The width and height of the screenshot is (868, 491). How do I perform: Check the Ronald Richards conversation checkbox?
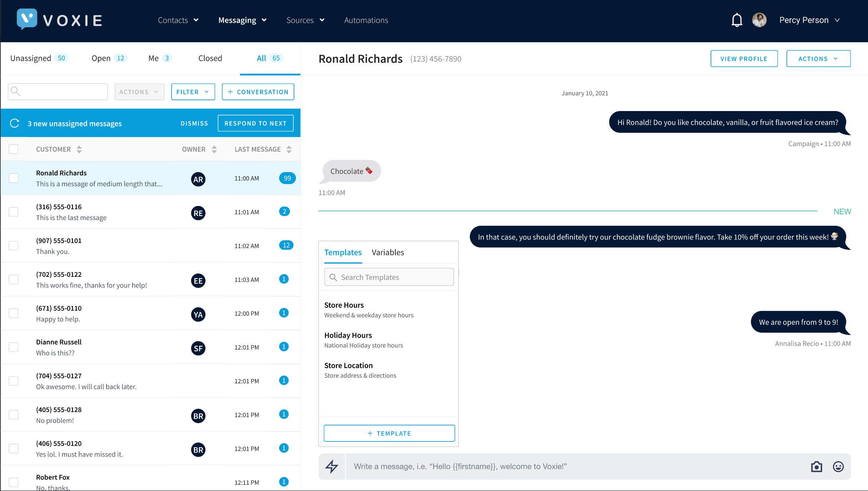point(14,178)
